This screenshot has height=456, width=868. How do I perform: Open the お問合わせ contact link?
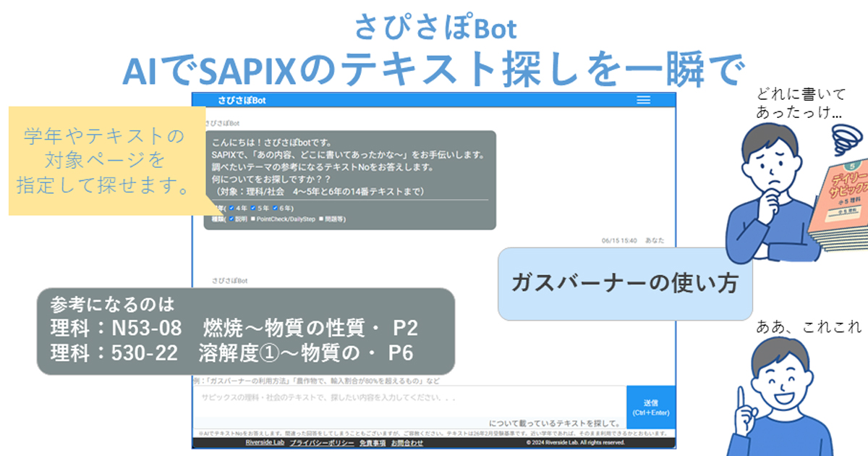[x=406, y=444]
